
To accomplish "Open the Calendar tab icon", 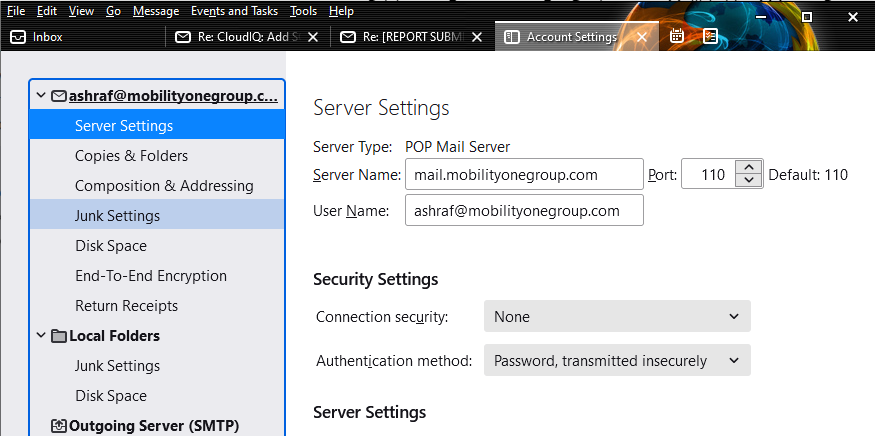I will (x=677, y=36).
